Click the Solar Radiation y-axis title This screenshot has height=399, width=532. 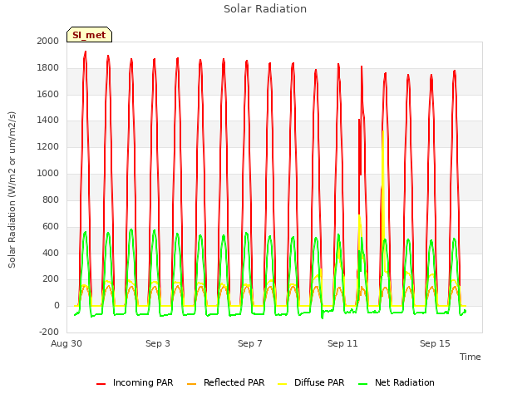(x=12, y=190)
